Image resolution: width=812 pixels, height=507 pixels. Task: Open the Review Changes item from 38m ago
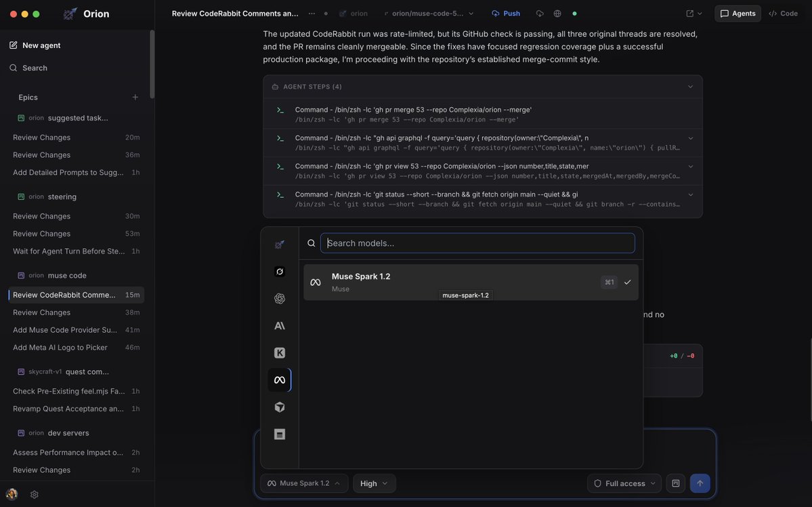[x=76, y=312]
